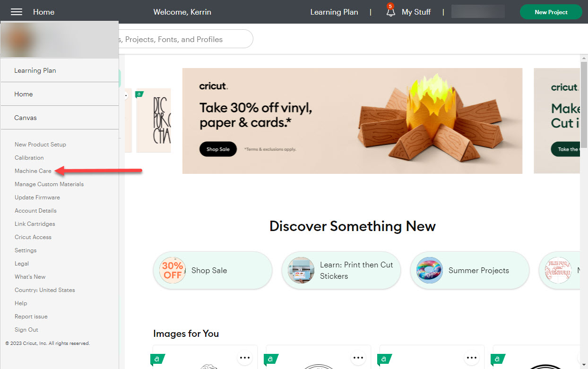Click the New Project button
Image resolution: width=588 pixels, height=369 pixels.
551,12
